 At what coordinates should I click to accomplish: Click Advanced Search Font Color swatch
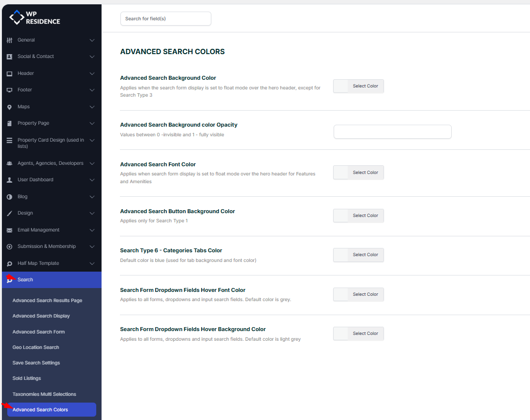click(x=341, y=173)
